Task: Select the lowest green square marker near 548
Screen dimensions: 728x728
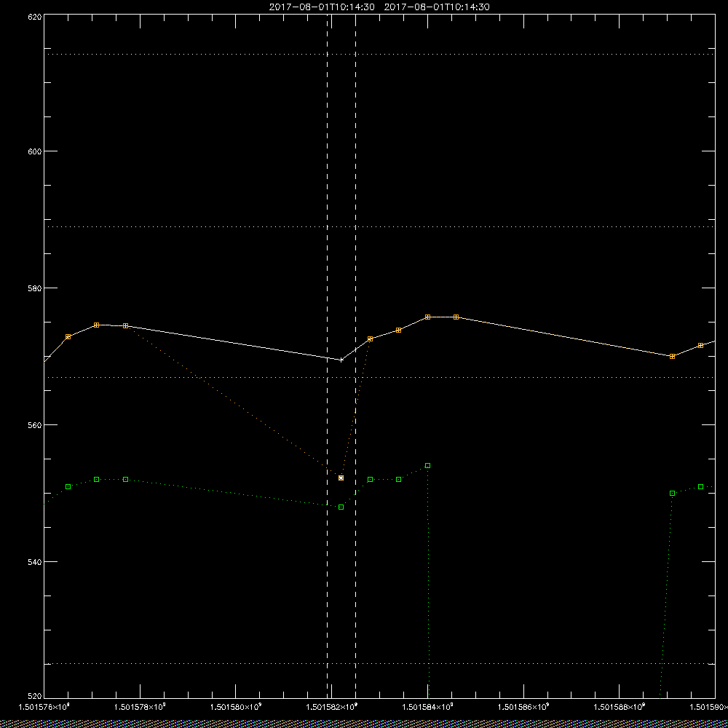Action: click(341, 507)
